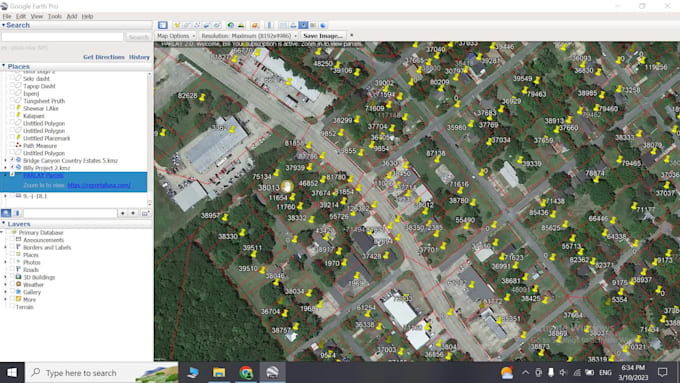Image resolution: width=680 pixels, height=383 pixels.
Task: Open the View menu
Action: point(36,16)
